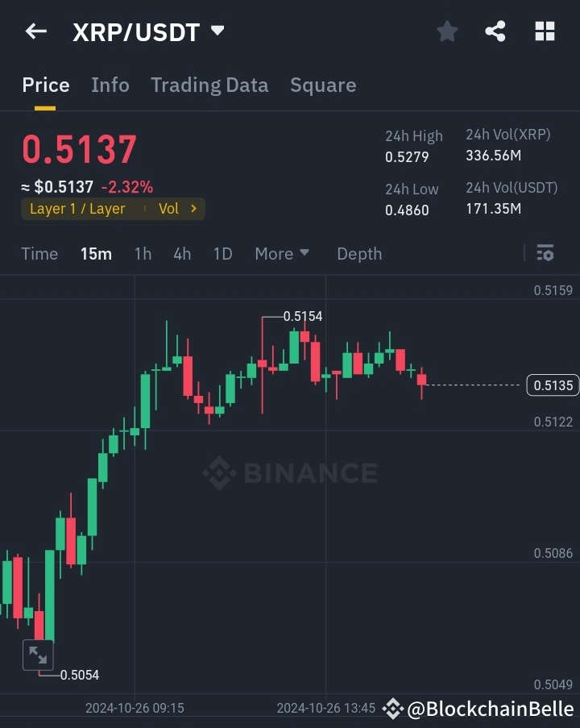This screenshot has height=728, width=580.
Task: Enable the 1D chart view
Action: pyautogui.click(x=222, y=253)
